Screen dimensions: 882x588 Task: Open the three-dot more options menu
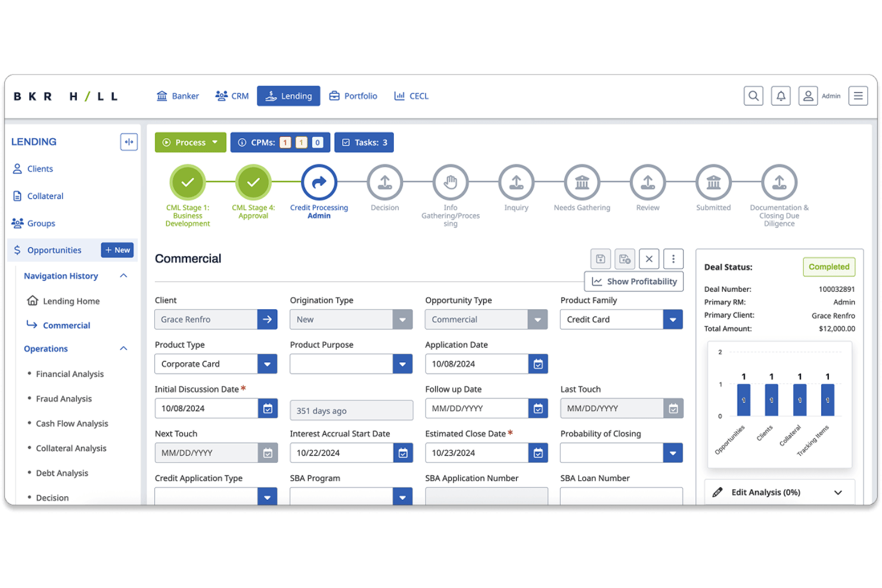673,259
